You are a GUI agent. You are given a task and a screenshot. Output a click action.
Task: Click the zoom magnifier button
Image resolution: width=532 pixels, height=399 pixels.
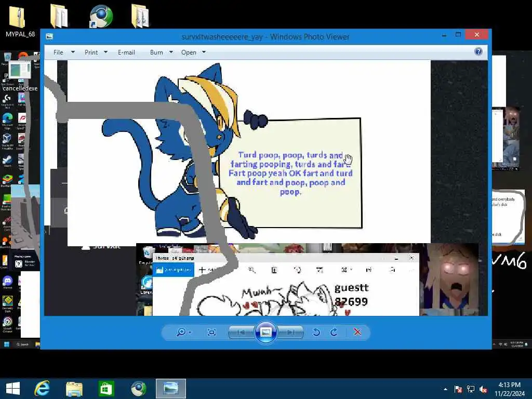click(181, 332)
